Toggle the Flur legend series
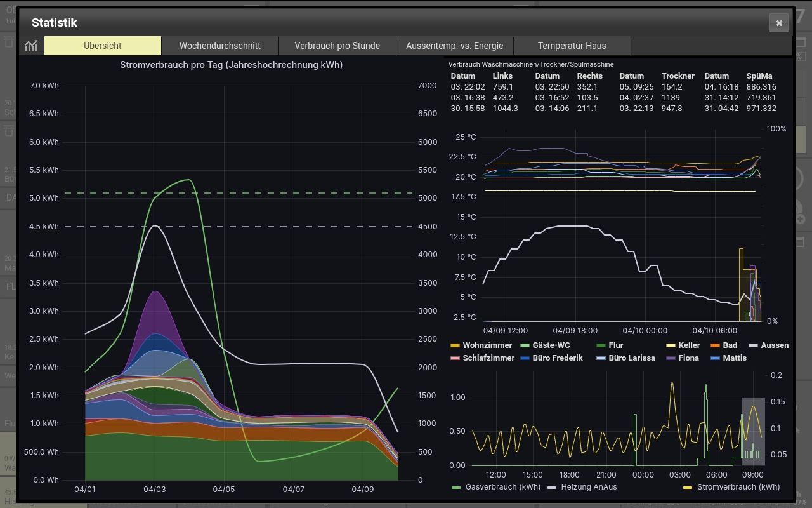The image size is (812, 508). tap(616, 345)
